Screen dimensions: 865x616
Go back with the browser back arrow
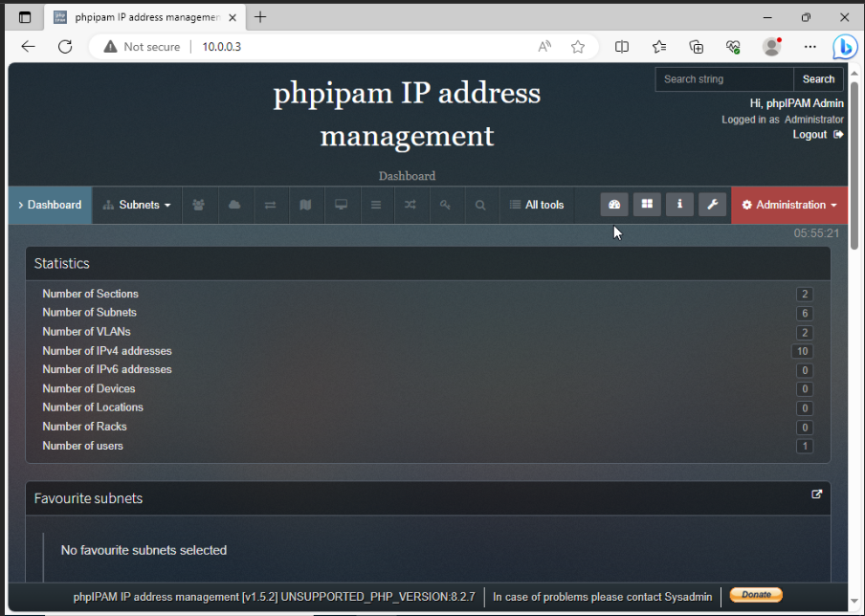tap(28, 47)
